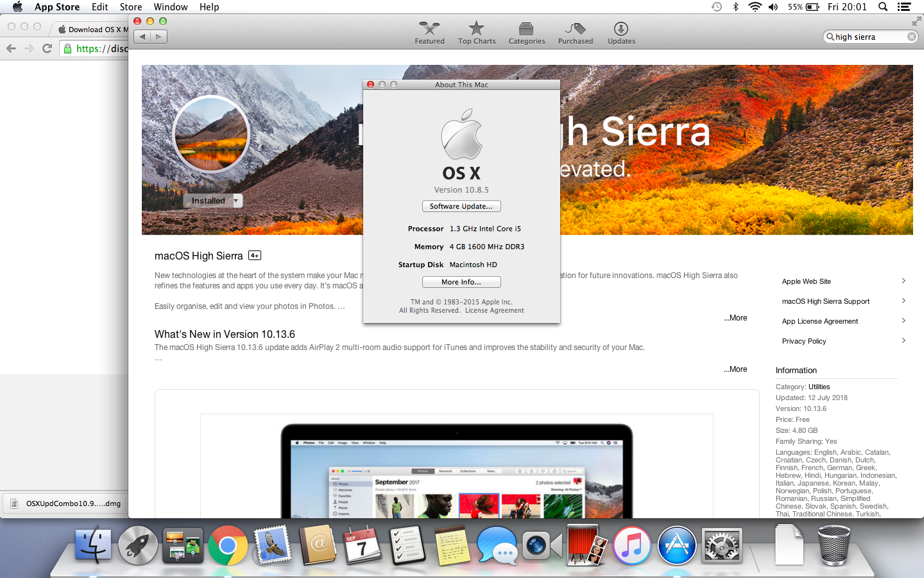
Task: Open License Agreement link in About This Mac
Action: pos(494,310)
